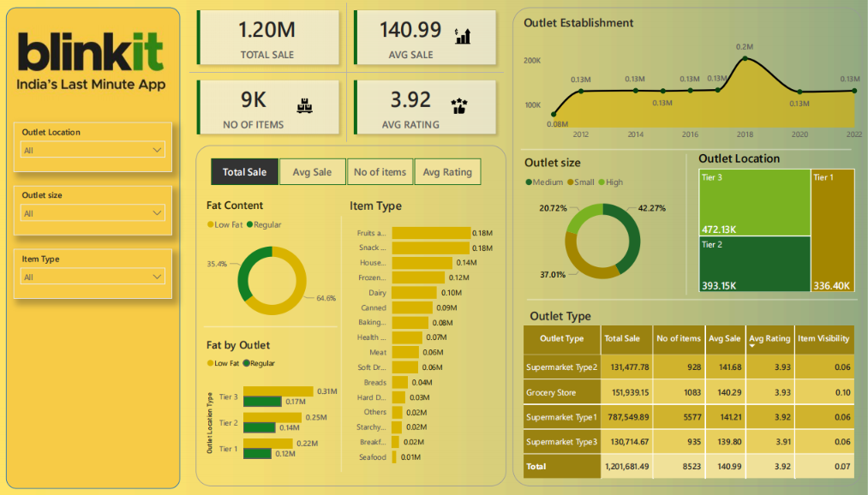This screenshot has width=868, height=495.
Task: Click sort arrow under Avg Rating header
Action: (x=752, y=346)
